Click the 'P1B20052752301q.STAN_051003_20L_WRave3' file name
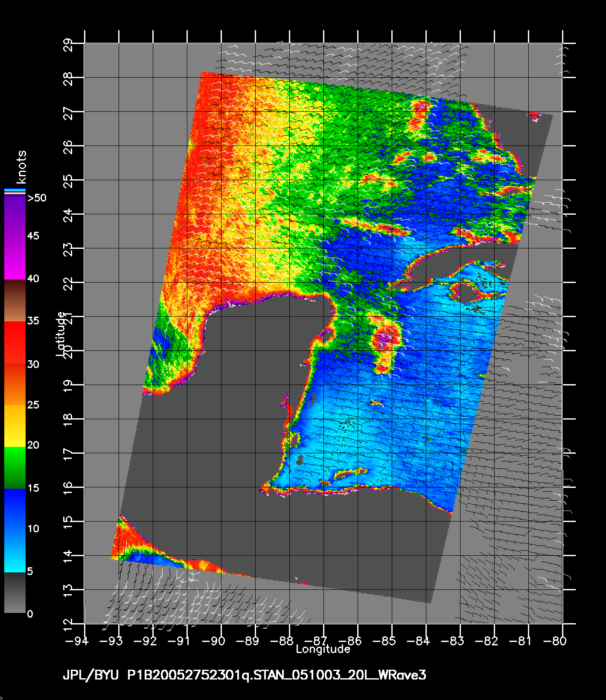Viewport: 606px width, 700px height. pos(277,675)
